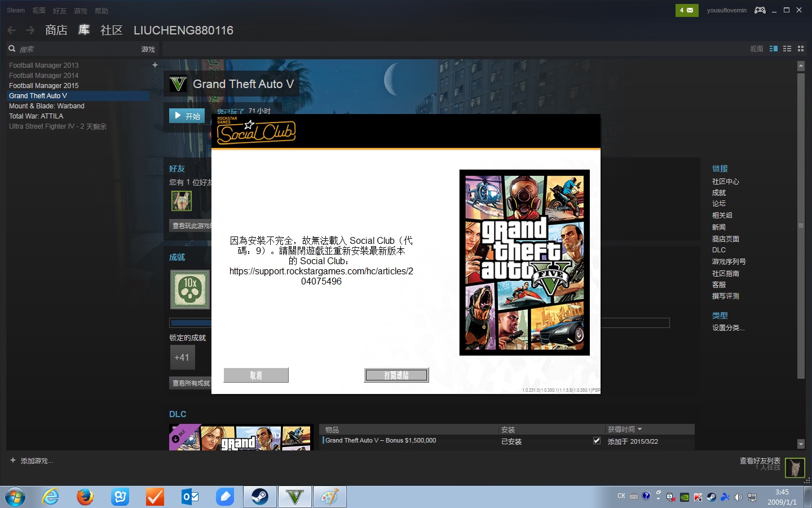Open the 游戏 filter dropdown by search
The height and width of the screenshot is (508, 812).
pyautogui.click(x=148, y=49)
